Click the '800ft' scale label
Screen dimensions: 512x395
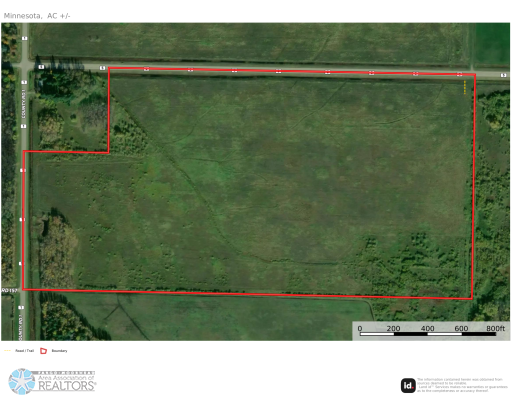[x=495, y=328]
